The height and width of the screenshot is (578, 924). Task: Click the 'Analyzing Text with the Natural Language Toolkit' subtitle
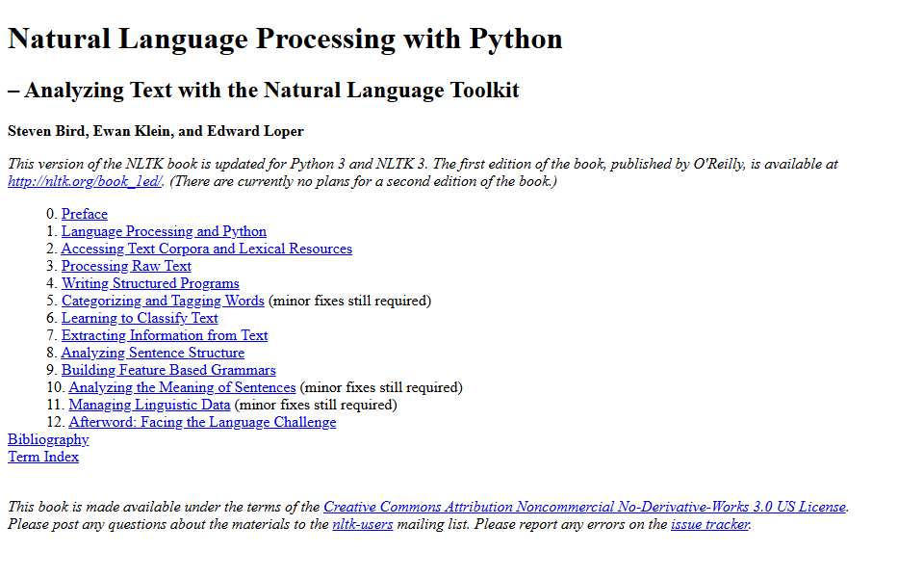point(272,91)
